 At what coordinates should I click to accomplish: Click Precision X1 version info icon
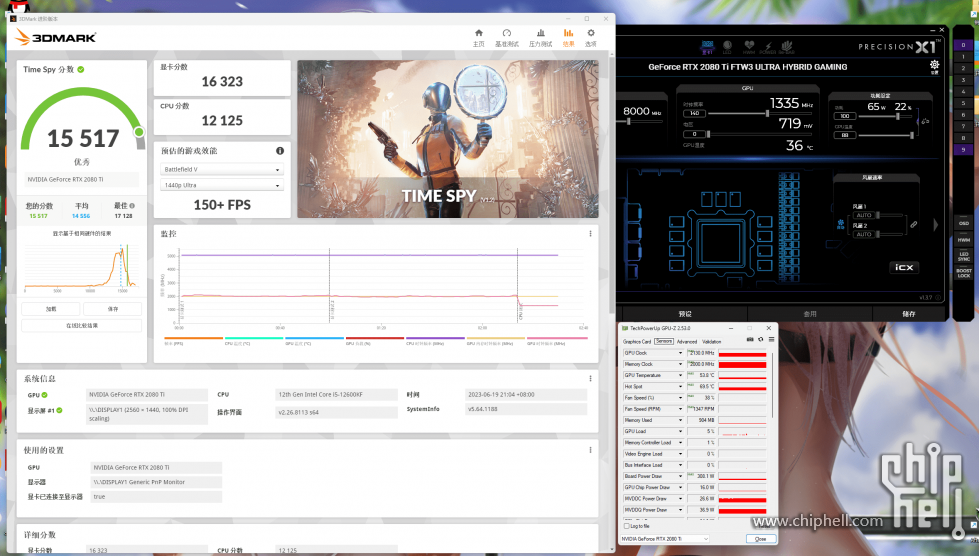938,298
